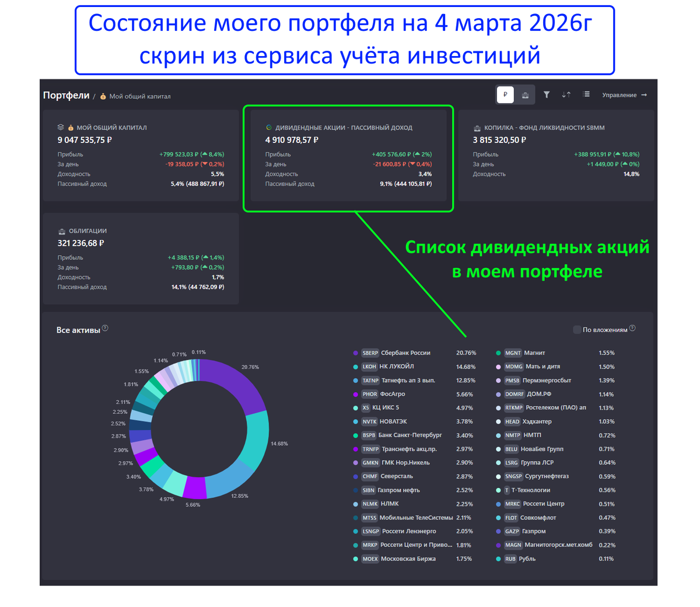The width and height of the screenshot is (700, 607).
Task: Click color dot beside Магнит legend entry
Action: (x=498, y=353)
